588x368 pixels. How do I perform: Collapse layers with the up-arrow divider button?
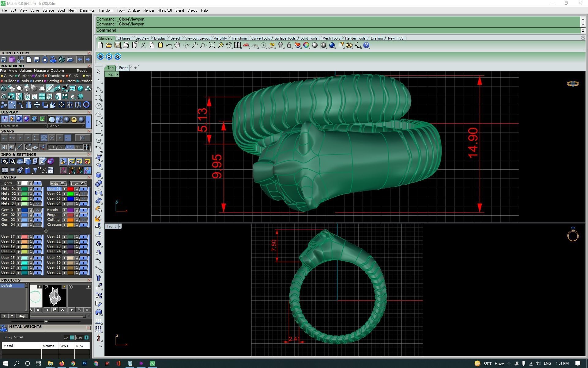pos(46,231)
